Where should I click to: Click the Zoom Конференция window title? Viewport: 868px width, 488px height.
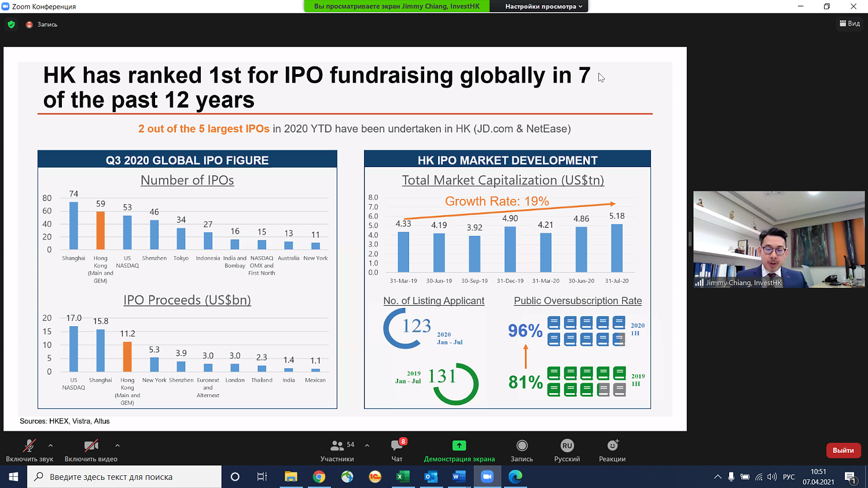click(x=44, y=6)
